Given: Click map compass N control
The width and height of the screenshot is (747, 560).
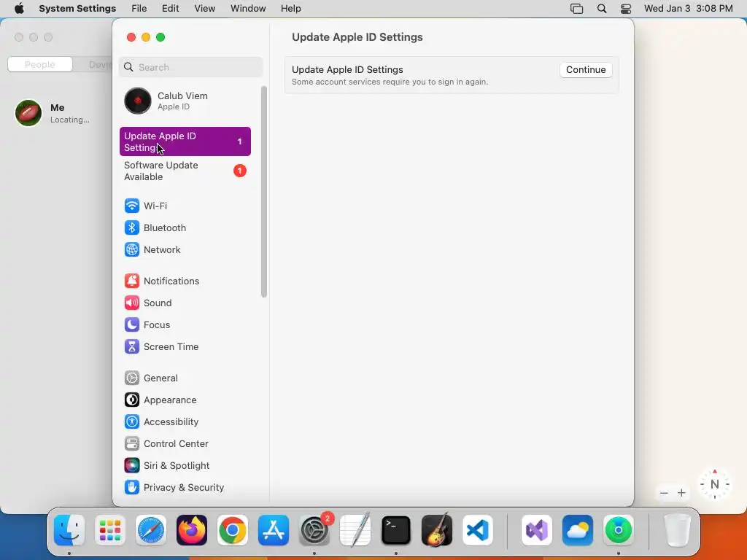Looking at the screenshot, I should (x=715, y=484).
